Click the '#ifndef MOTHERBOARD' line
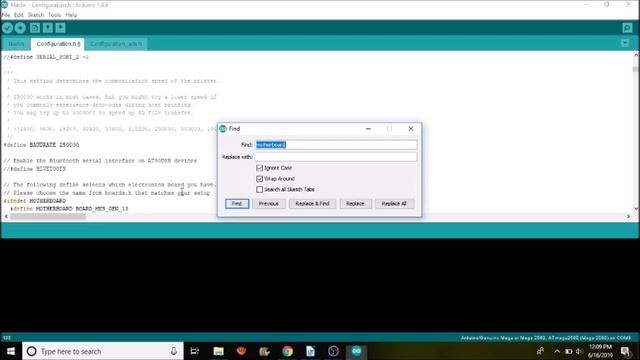This screenshot has height=360, width=640. point(35,201)
